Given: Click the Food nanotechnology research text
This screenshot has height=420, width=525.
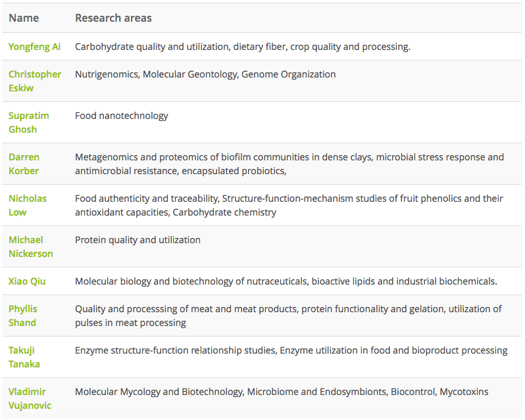Looking at the screenshot, I should click(122, 116).
